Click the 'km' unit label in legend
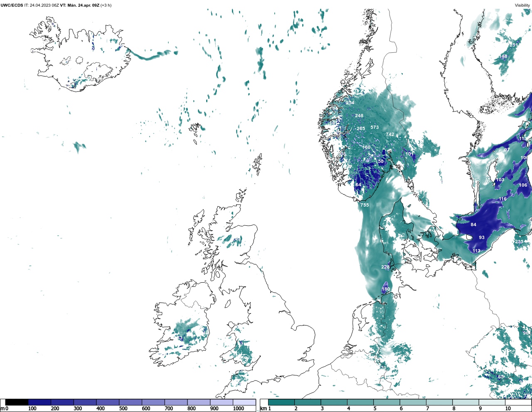The width and height of the screenshot is (532, 412). coord(263,409)
